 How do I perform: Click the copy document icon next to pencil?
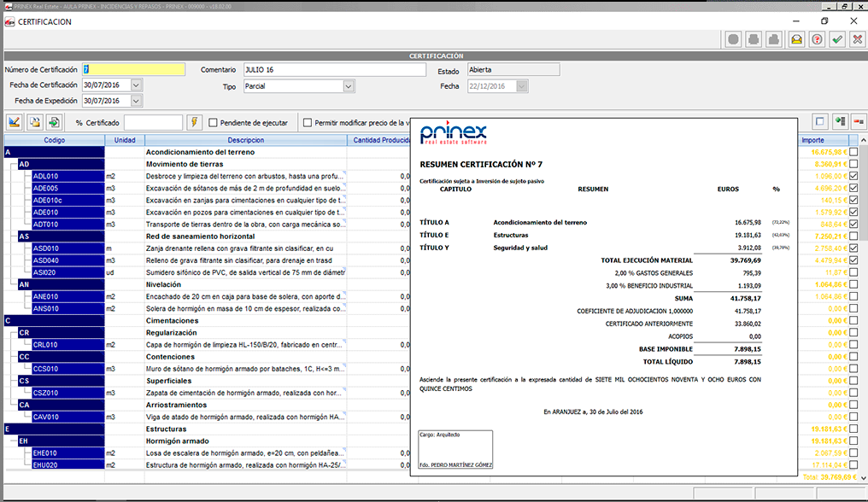click(x=34, y=121)
